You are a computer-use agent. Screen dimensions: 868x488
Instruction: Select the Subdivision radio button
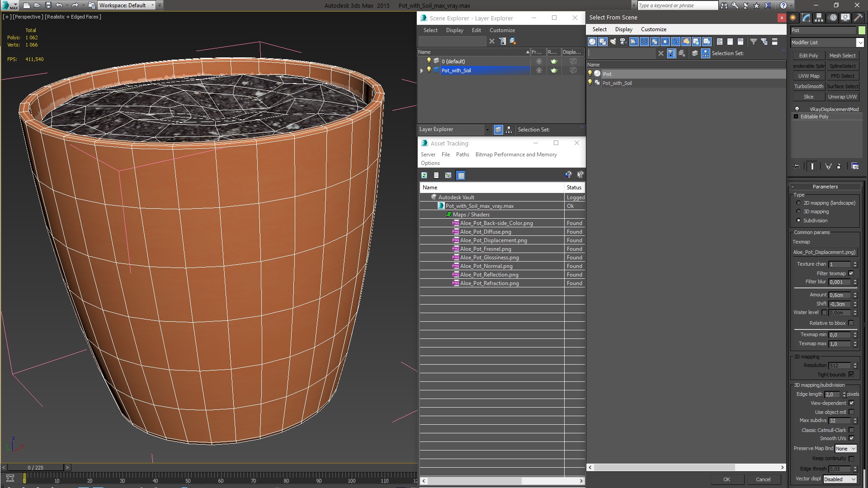(798, 221)
